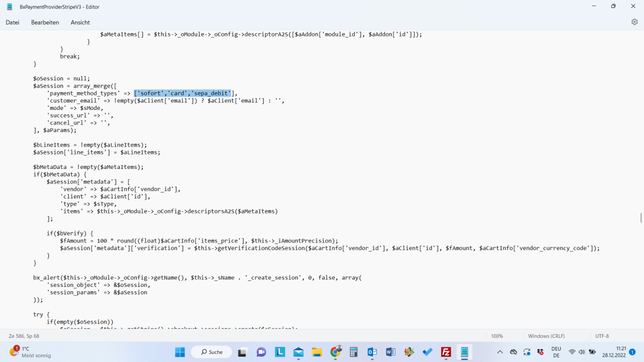Click the Windows Start button
Image resolution: width=644 pixels, height=362 pixels.
tap(180, 352)
